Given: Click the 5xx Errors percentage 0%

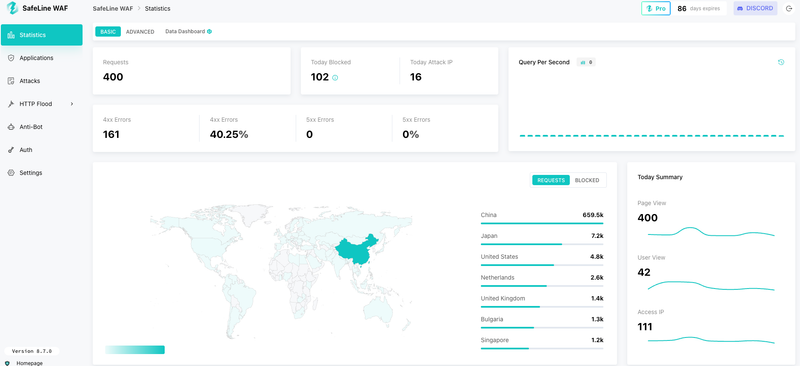Looking at the screenshot, I should tap(411, 135).
